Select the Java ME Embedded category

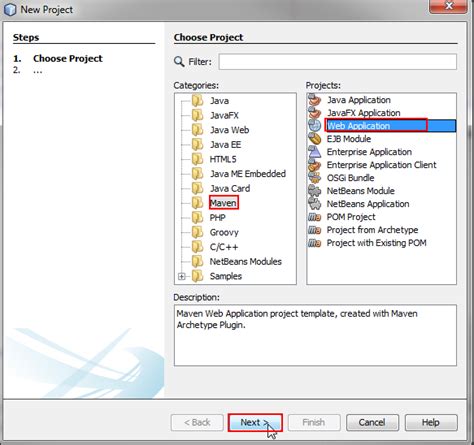(248, 174)
